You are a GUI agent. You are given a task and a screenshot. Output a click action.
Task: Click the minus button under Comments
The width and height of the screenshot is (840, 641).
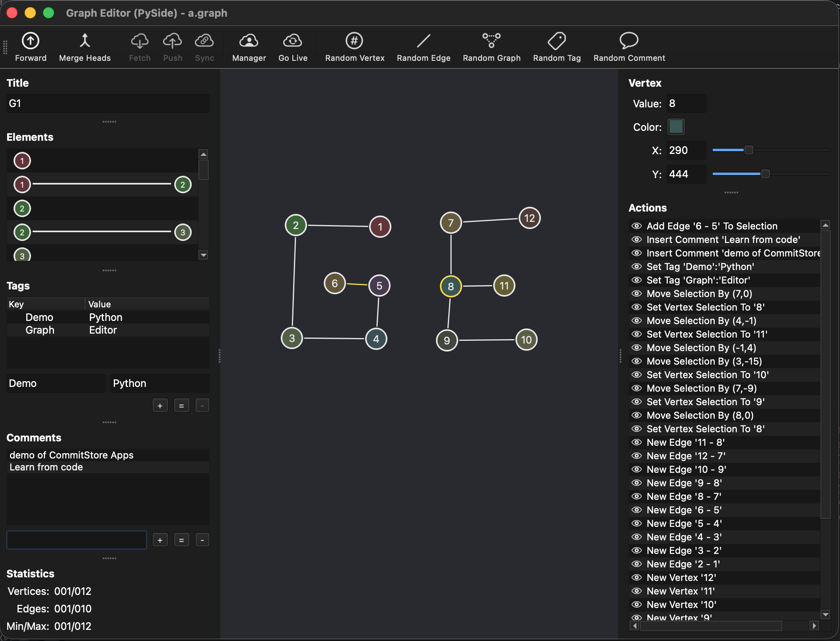pos(202,540)
